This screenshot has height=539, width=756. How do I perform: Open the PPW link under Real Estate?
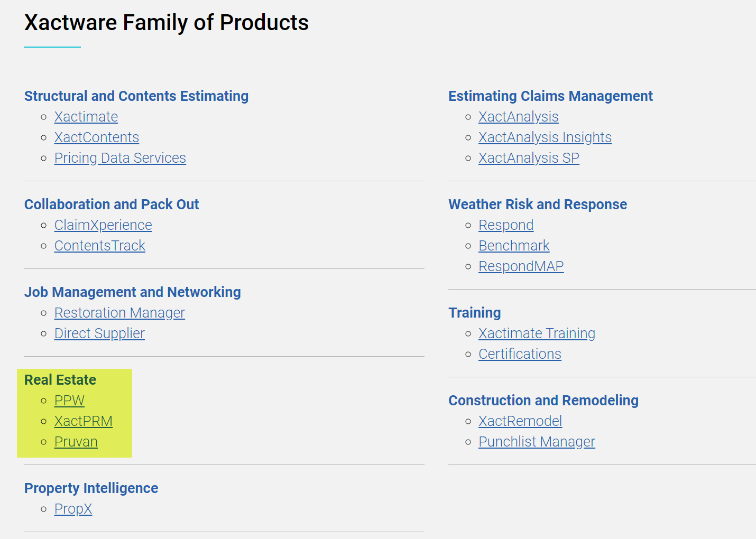coord(69,401)
